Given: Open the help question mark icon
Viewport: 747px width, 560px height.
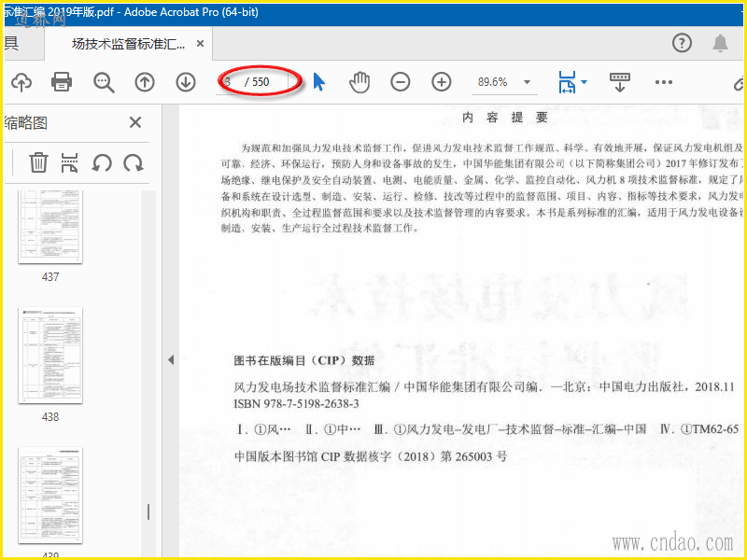Looking at the screenshot, I should point(682,43).
